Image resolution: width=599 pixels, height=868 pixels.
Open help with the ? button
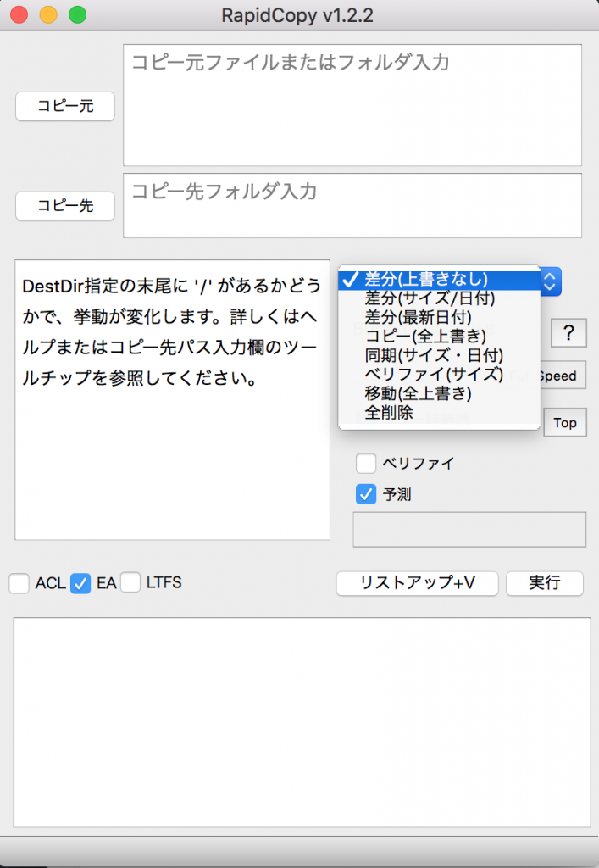tap(568, 333)
